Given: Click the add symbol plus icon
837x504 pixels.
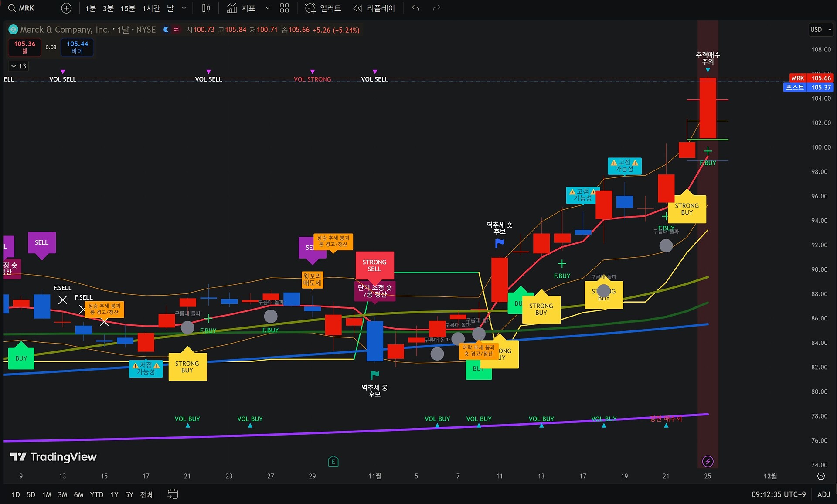Looking at the screenshot, I should tap(66, 8).
